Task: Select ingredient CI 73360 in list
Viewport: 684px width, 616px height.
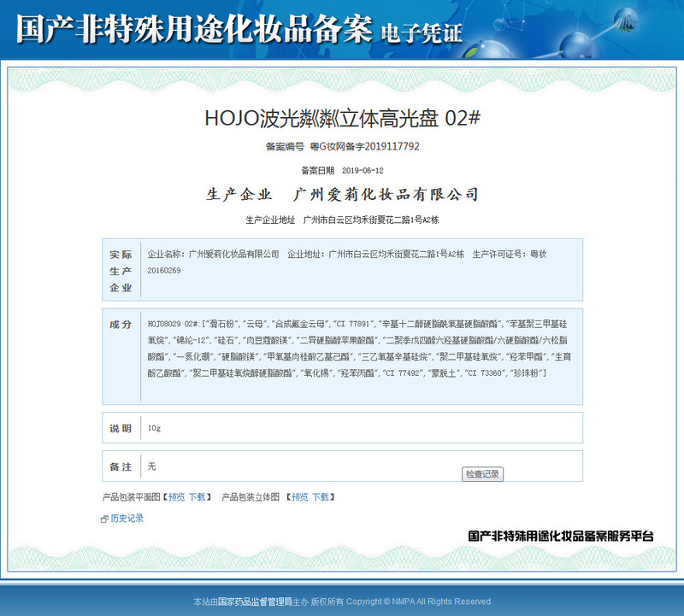Action: pyautogui.click(x=484, y=373)
